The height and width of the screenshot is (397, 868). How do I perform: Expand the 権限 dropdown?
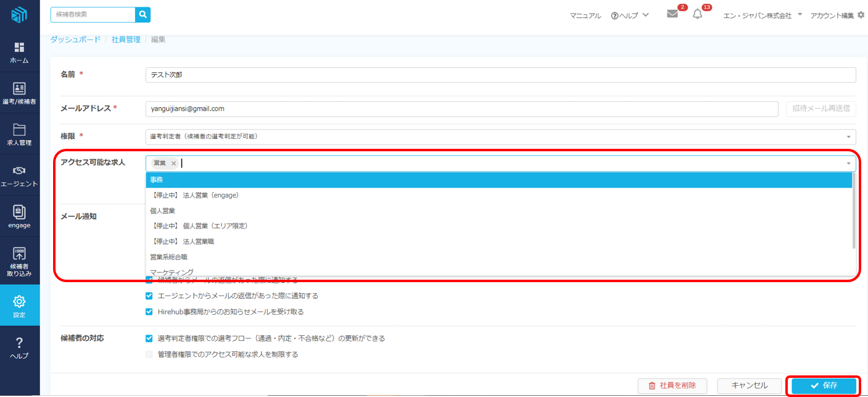pyautogui.click(x=849, y=136)
